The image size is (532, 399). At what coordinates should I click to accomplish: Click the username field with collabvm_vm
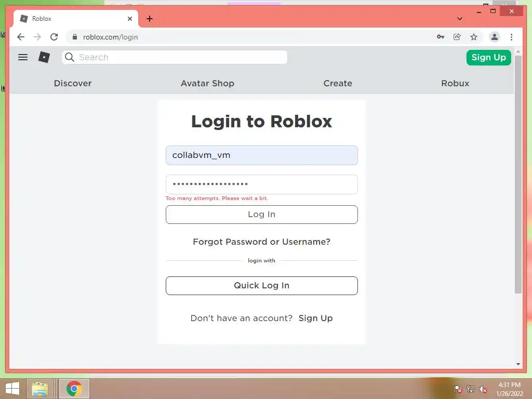click(262, 155)
